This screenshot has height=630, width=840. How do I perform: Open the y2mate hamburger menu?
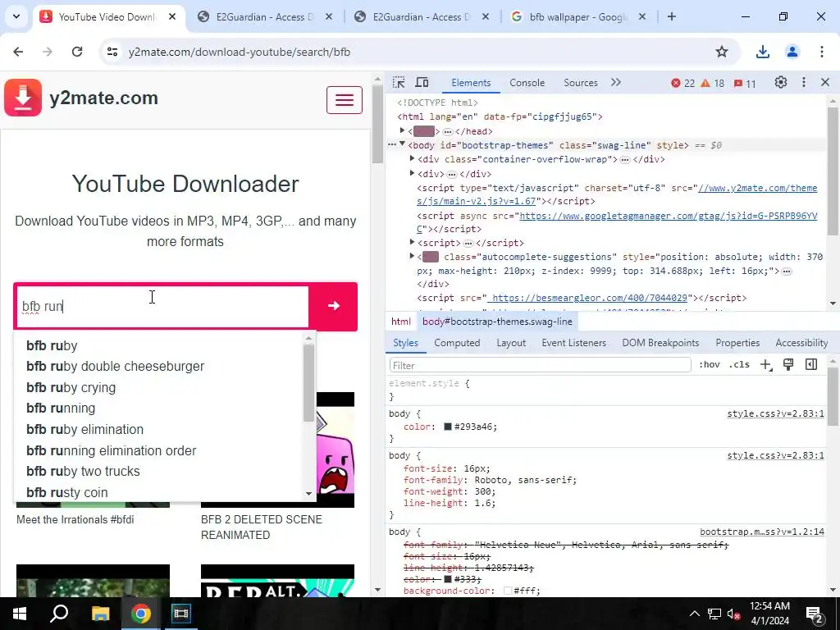point(344,99)
